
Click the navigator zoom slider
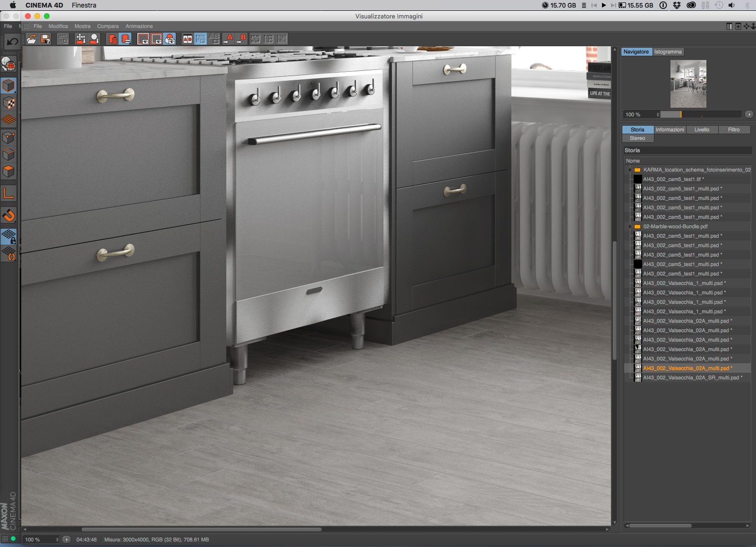tap(700, 115)
